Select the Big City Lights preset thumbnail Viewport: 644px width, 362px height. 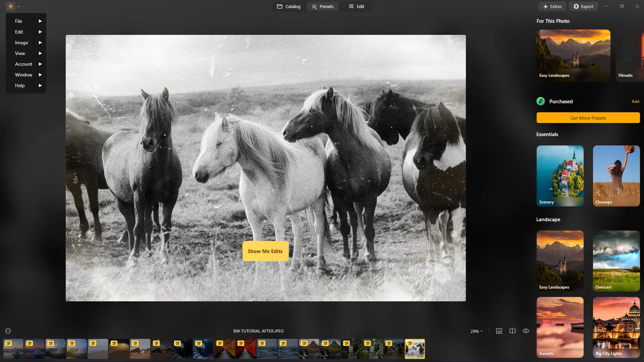pos(616,327)
